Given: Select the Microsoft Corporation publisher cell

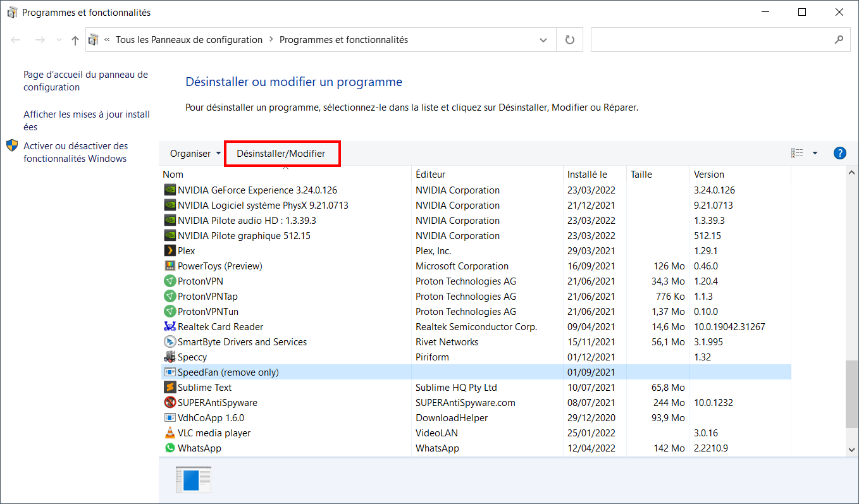Looking at the screenshot, I should [x=462, y=266].
